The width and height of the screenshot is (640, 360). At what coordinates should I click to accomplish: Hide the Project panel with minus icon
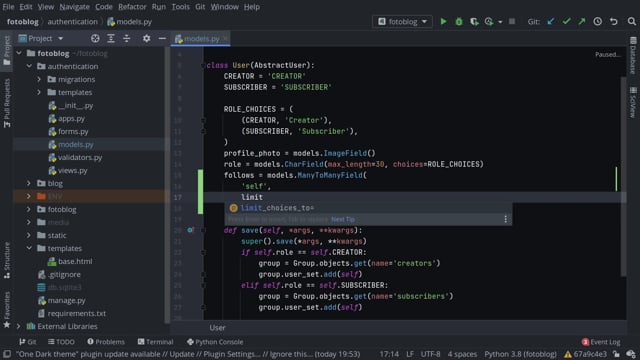pyautogui.click(x=162, y=38)
